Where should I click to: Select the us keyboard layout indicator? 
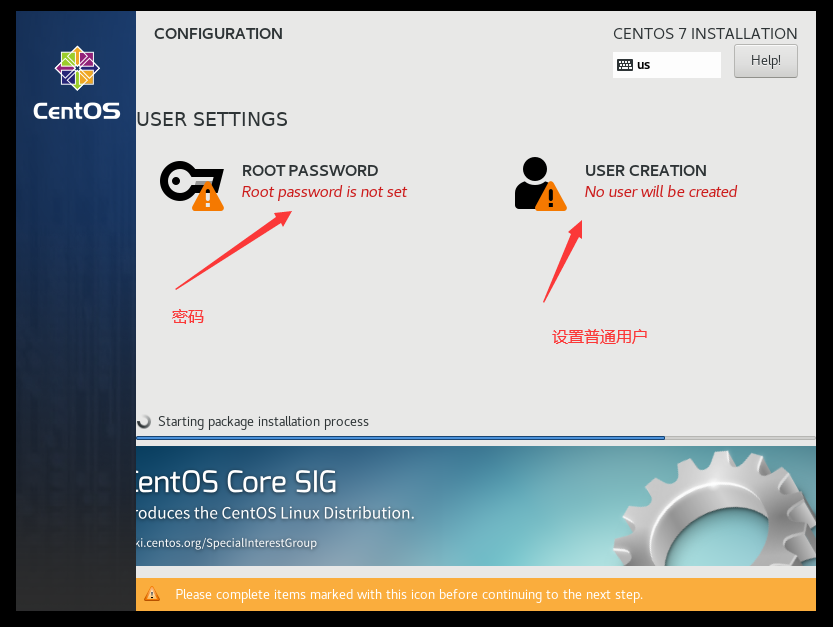[667, 65]
